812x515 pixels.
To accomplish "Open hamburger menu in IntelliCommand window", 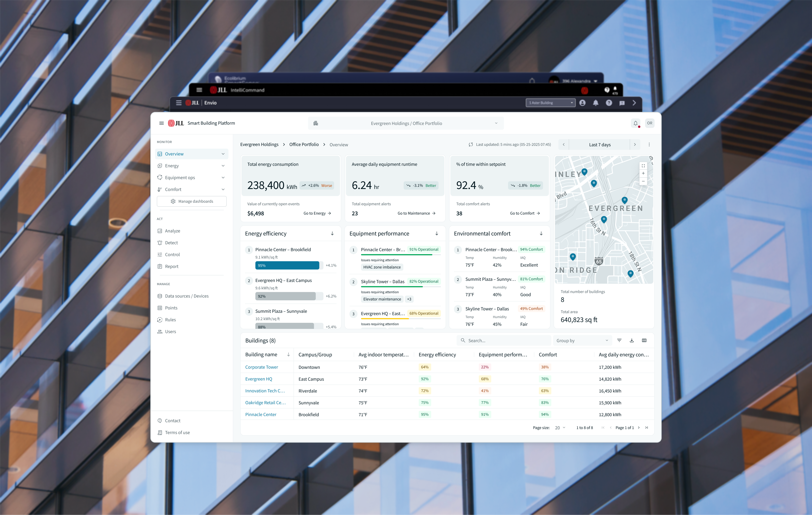I will pyautogui.click(x=199, y=90).
